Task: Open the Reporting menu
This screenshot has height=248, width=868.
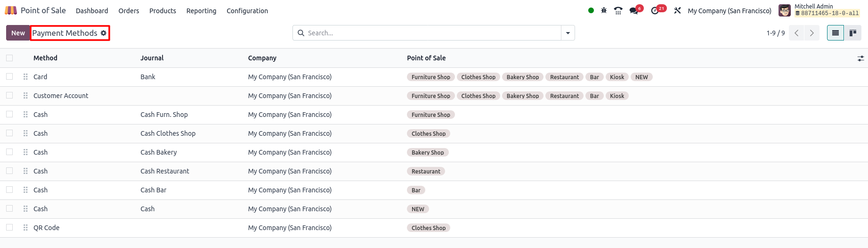Action: coord(201,11)
